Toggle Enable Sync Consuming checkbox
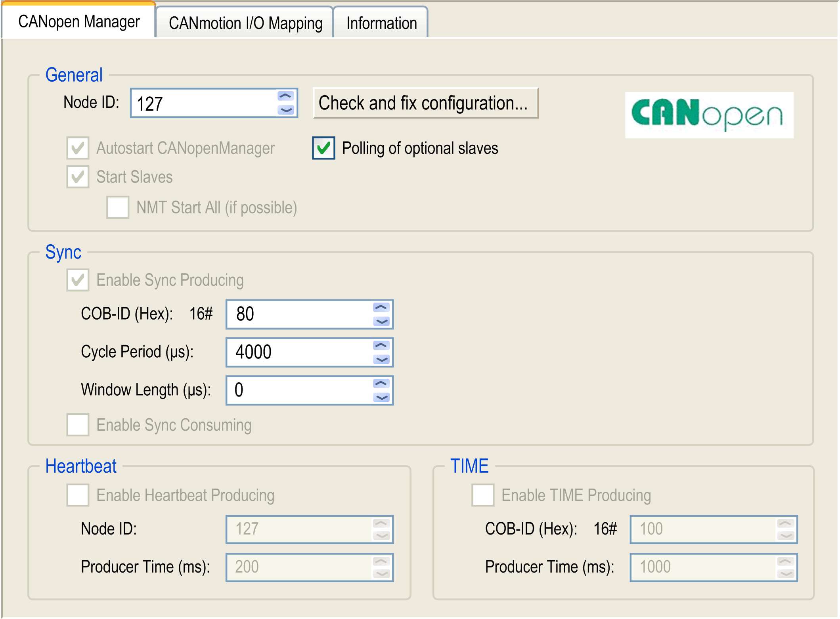This screenshot has height=619, width=840. click(x=78, y=425)
